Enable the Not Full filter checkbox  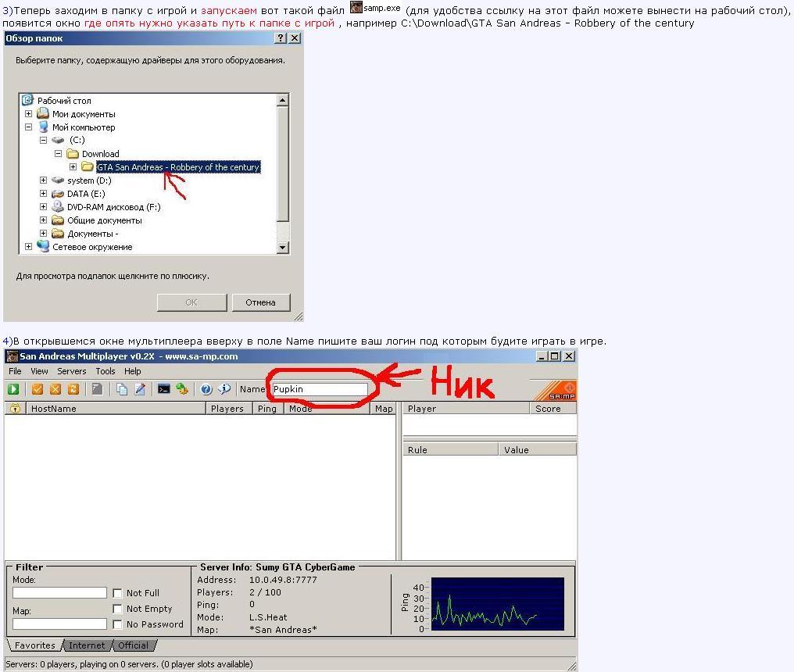pyautogui.click(x=117, y=594)
